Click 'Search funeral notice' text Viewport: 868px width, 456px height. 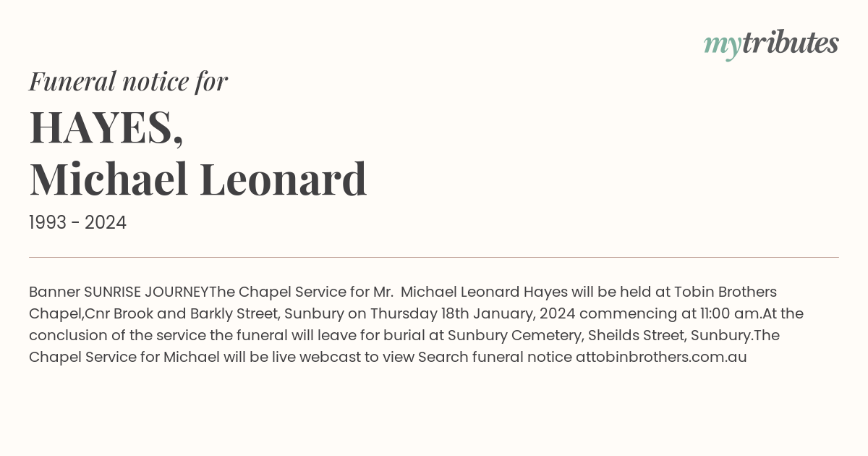495,358
